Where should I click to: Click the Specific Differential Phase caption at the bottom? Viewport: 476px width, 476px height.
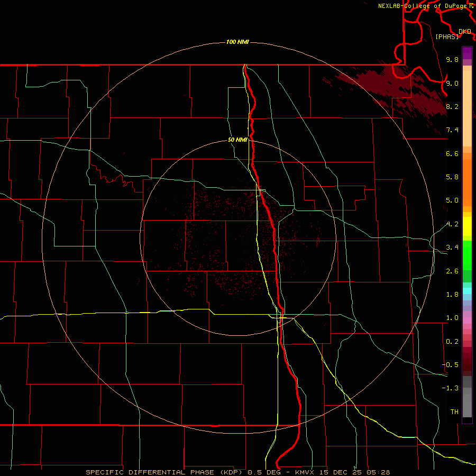(x=237, y=472)
